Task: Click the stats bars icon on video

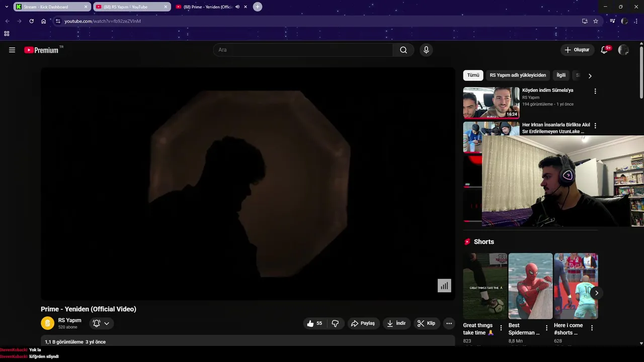Action: point(444,286)
